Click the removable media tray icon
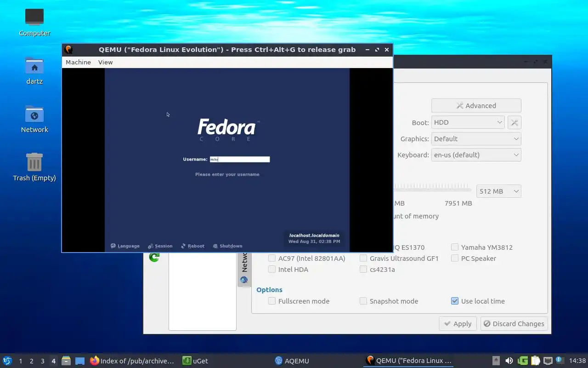The height and width of the screenshot is (368, 588). 496,361
